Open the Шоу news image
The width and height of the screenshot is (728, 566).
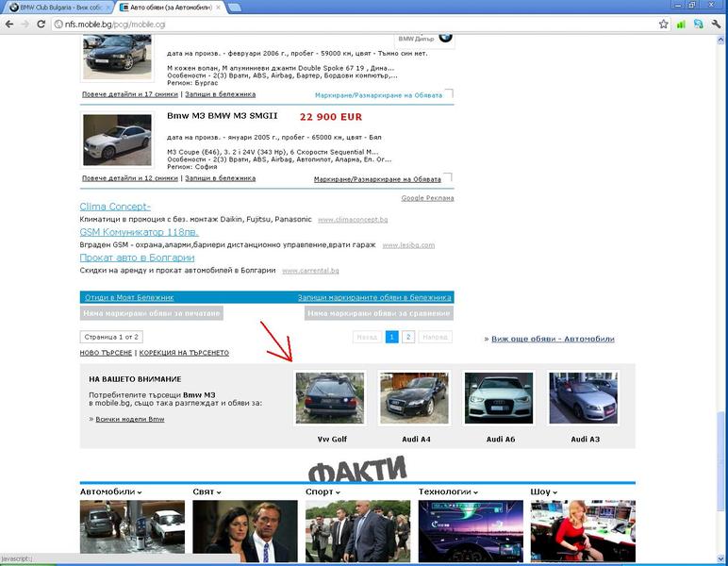(x=583, y=531)
